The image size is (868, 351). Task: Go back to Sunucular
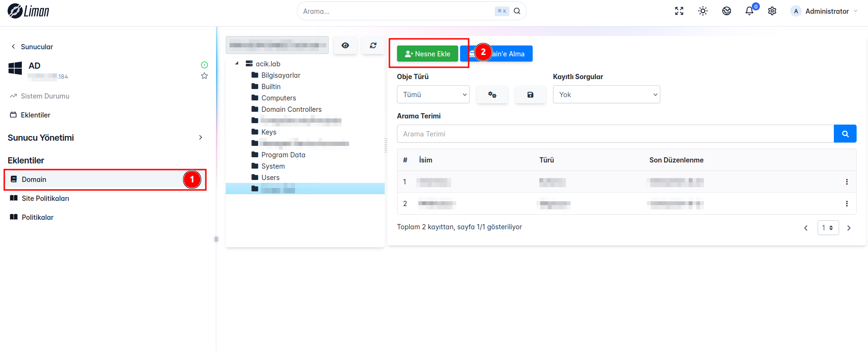point(32,46)
